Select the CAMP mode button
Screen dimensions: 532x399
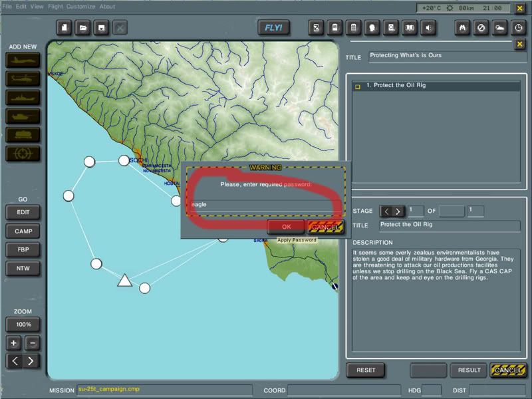tap(23, 231)
